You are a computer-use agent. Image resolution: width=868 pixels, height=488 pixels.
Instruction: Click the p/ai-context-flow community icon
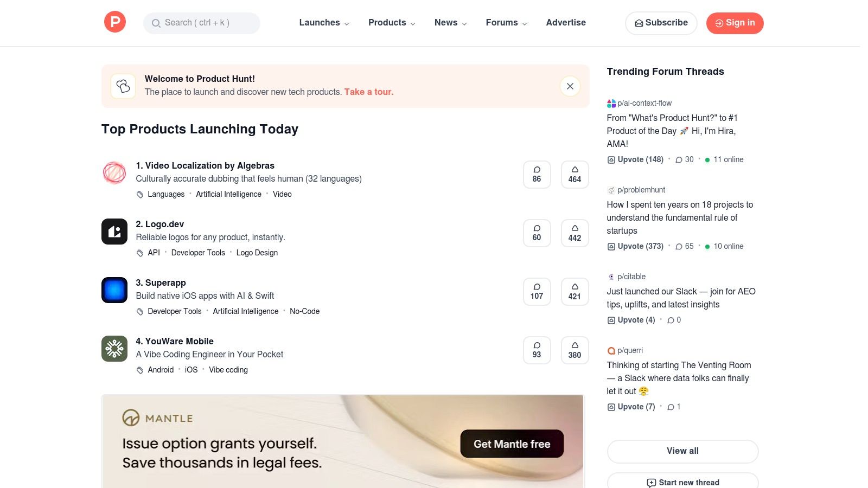pos(610,102)
